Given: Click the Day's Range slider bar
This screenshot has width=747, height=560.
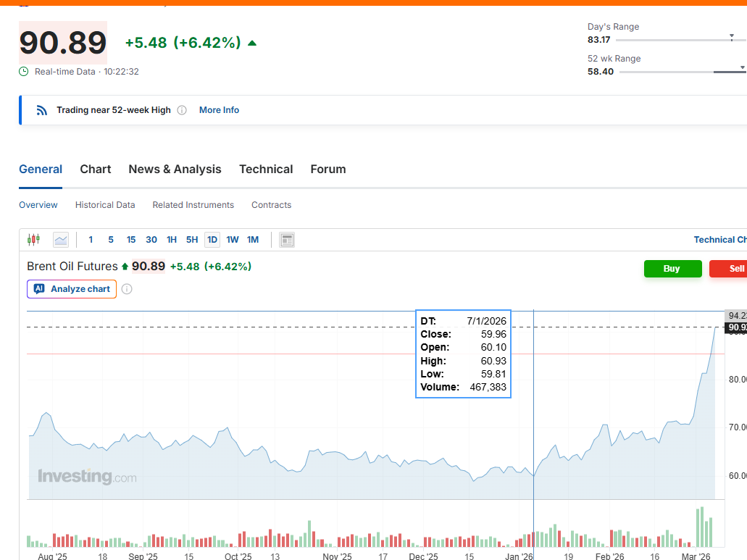Looking at the screenshot, I should [x=681, y=40].
